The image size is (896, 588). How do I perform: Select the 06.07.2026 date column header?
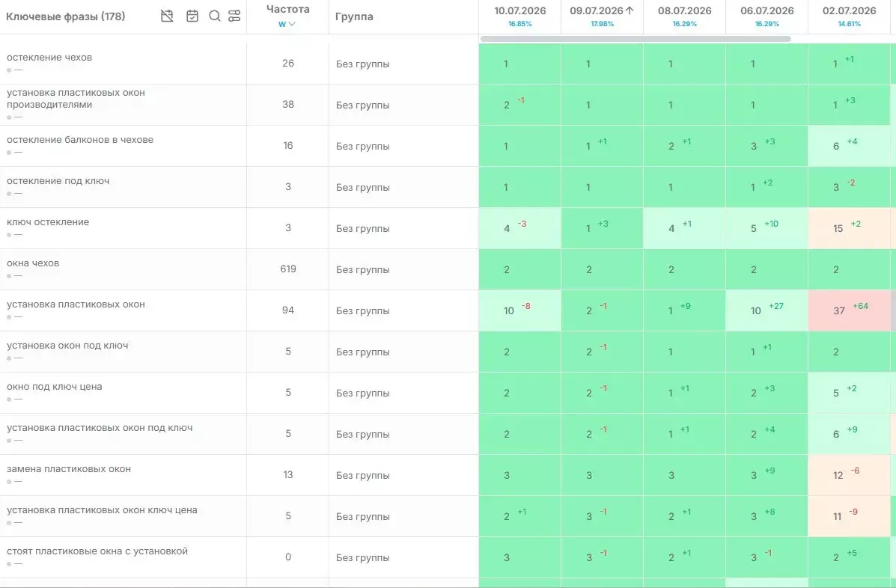(x=767, y=10)
